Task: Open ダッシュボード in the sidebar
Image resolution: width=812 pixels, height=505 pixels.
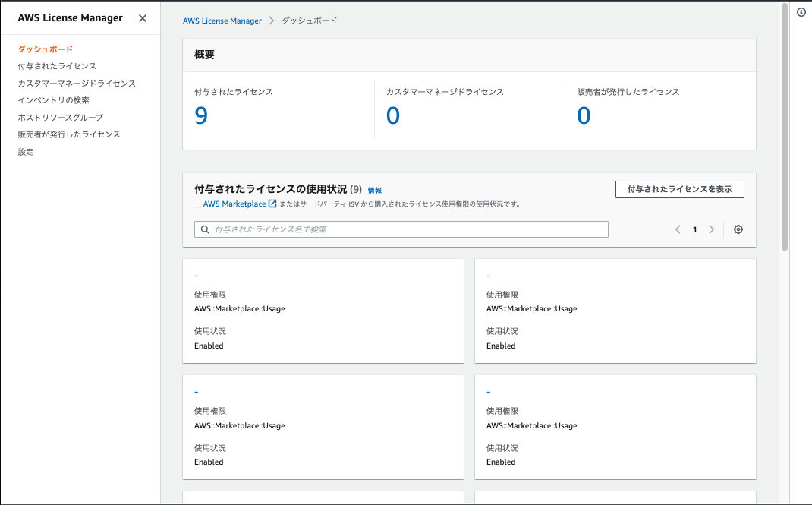Action: pyautogui.click(x=46, y=49)
